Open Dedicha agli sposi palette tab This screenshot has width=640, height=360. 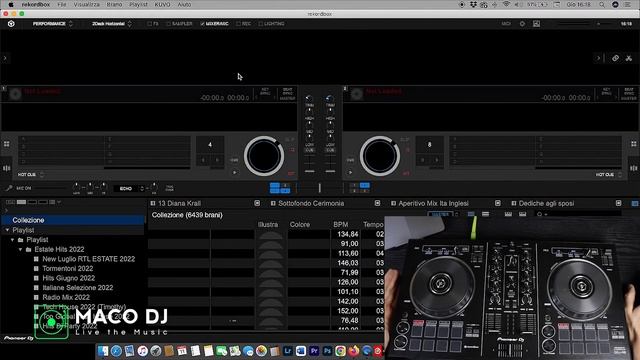[546, 203]
